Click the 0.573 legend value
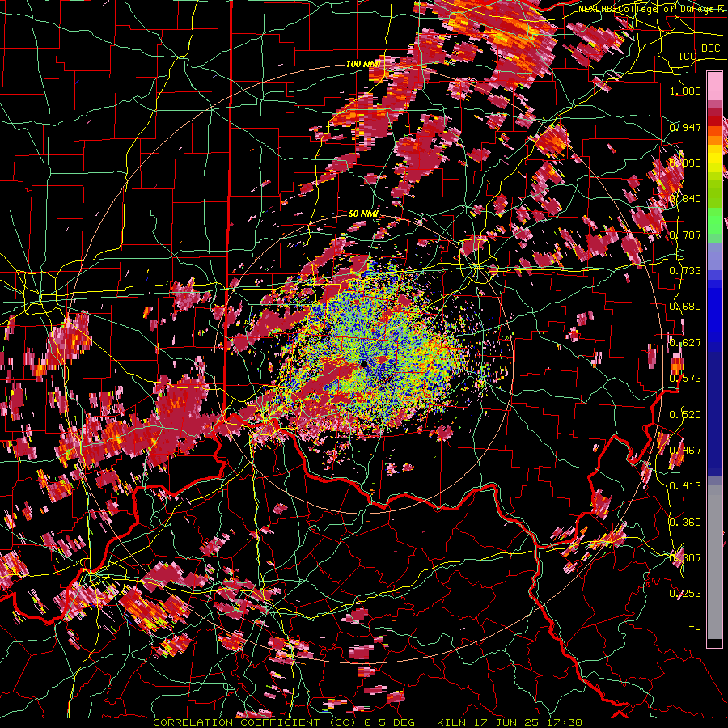 coord(685,379)
